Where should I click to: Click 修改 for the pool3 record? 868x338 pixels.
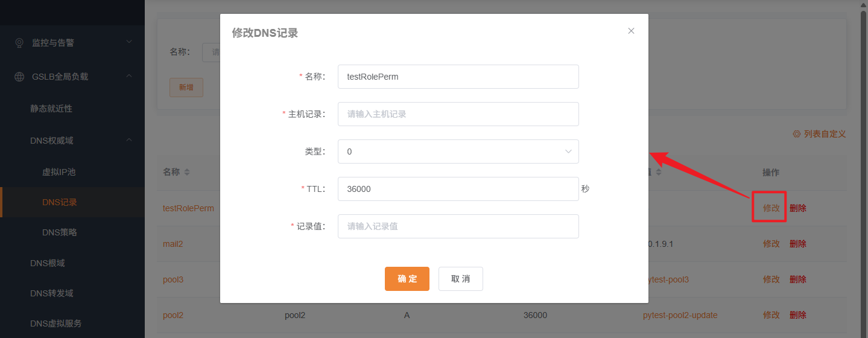click(771, 279)
